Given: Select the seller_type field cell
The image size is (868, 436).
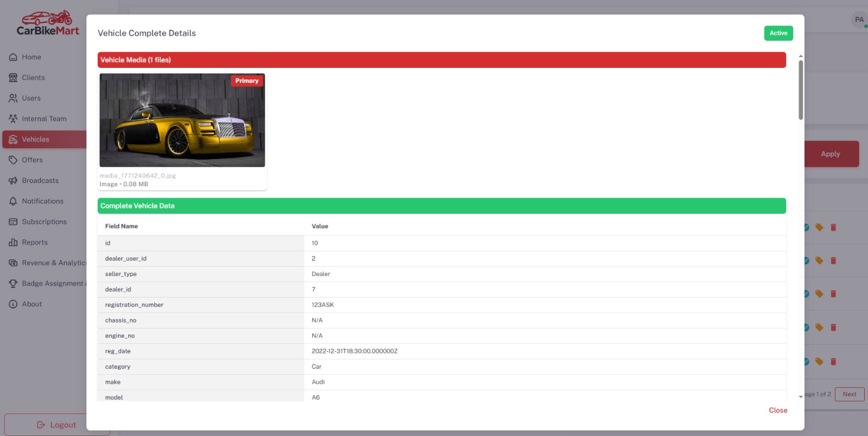Looking at the screenshot, I should click(x=201, y=274).
